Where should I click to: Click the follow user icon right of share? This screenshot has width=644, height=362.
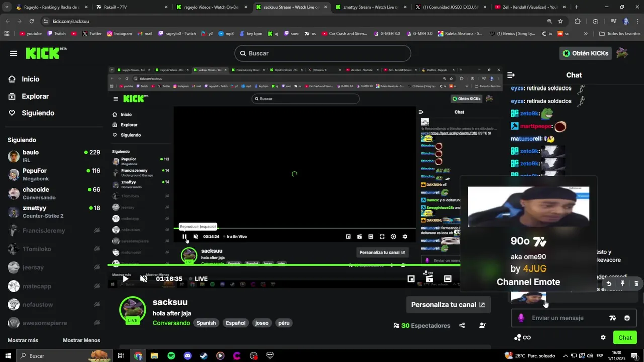482,325
